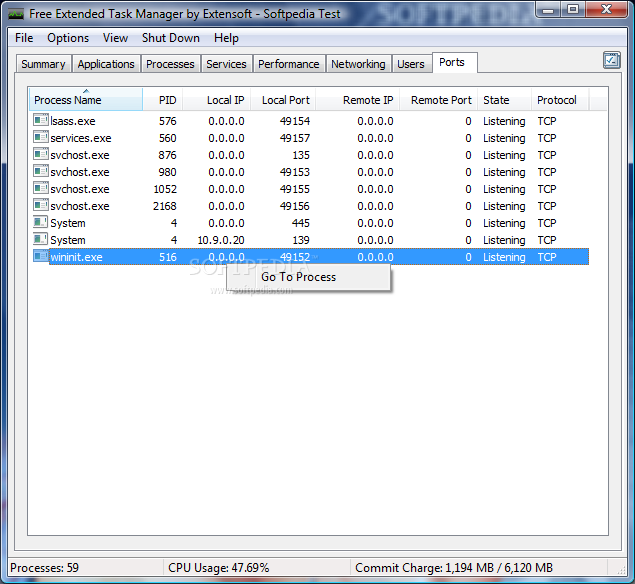Click local port value 49154
The height and width of the screenshot is (584, 635).
point(295,121)
